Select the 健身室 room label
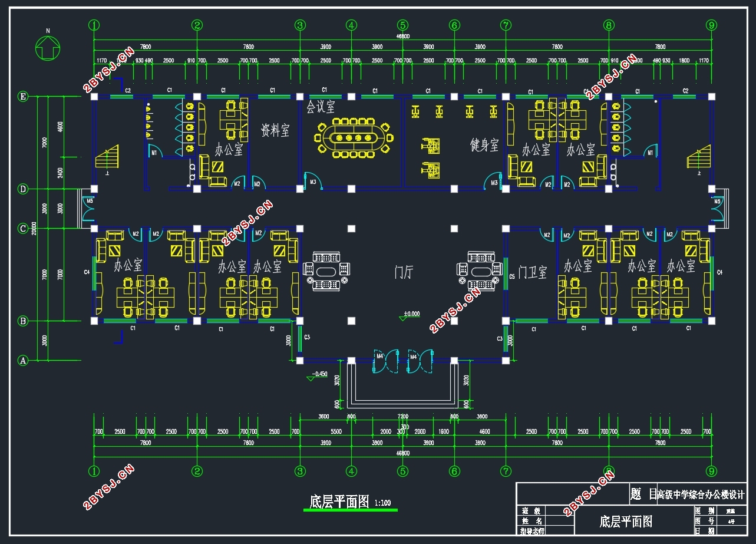The width and height of the screenshot is (756, 544). click(484, 144)
